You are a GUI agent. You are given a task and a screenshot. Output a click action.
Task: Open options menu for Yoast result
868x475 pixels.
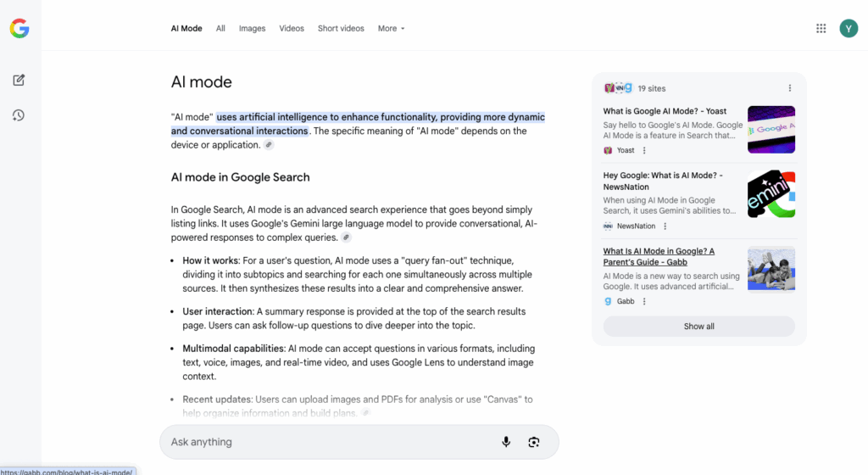[x=644, y=150]
